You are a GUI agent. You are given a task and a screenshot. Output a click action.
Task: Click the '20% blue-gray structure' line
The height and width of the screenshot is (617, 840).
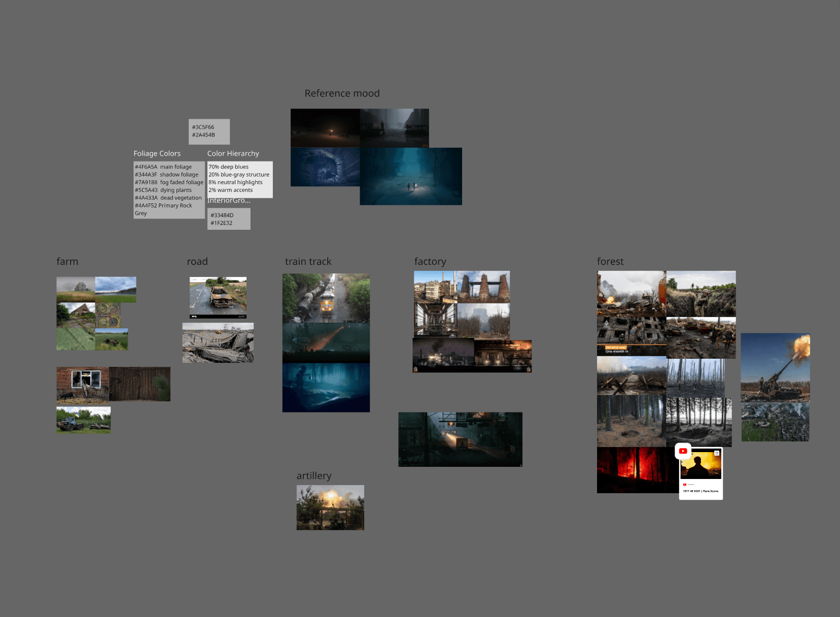tap(239, 175)
